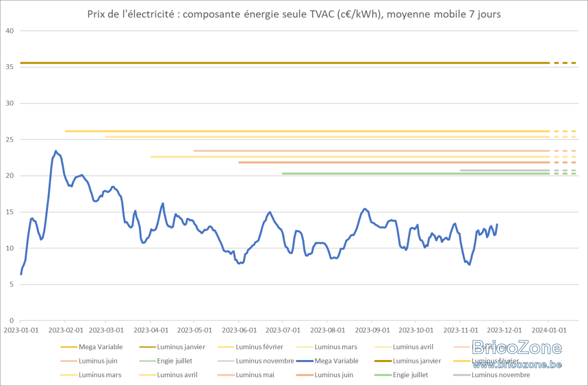Click the blue Mega Variable legend entry
Screen dimensions: 588x386
[327, 361]
